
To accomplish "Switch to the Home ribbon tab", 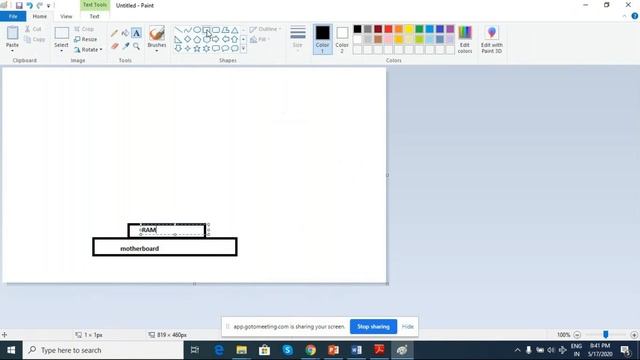I will [x=40, y=16].
